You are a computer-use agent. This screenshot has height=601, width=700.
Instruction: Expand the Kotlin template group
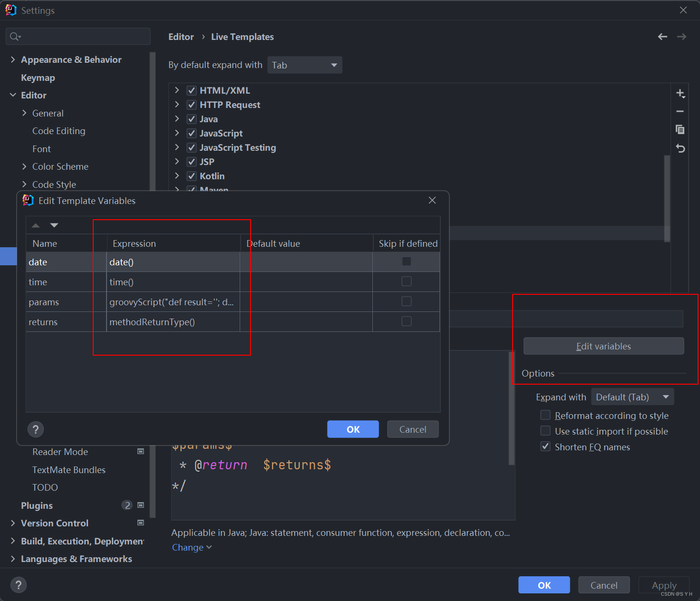[x=177, y=175]
